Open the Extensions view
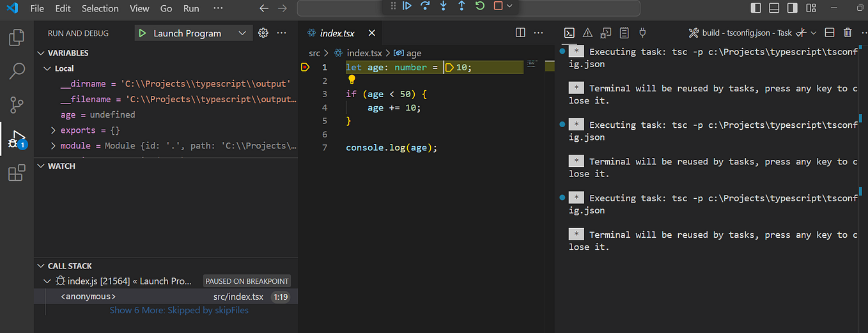Screen dimensions: 868x333 click(x=17, y=173)
